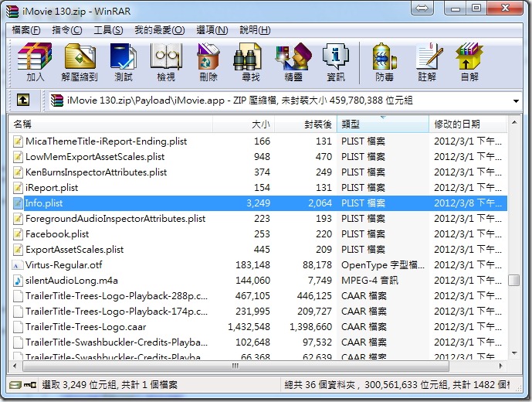Click the iReport.plist file icon

18,188
